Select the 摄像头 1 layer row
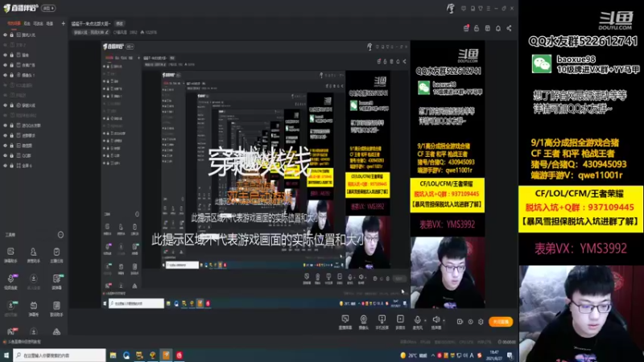This screenshot has height=362, width=644. point(34,75)
